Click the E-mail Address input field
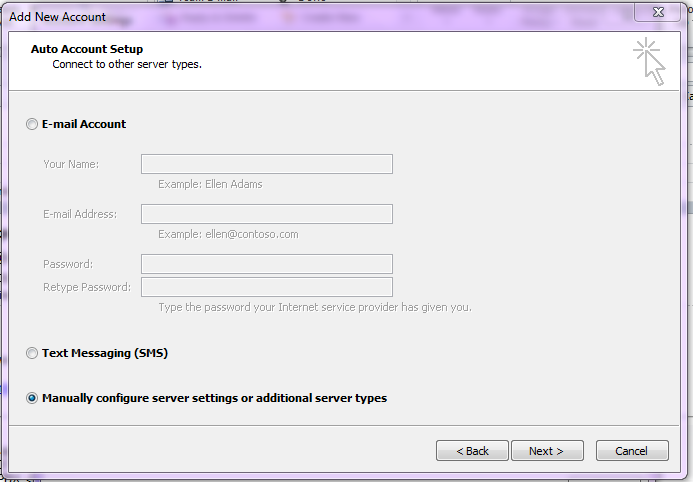The height and width of the screenshot is (482, 693). [x=267, y=214]
